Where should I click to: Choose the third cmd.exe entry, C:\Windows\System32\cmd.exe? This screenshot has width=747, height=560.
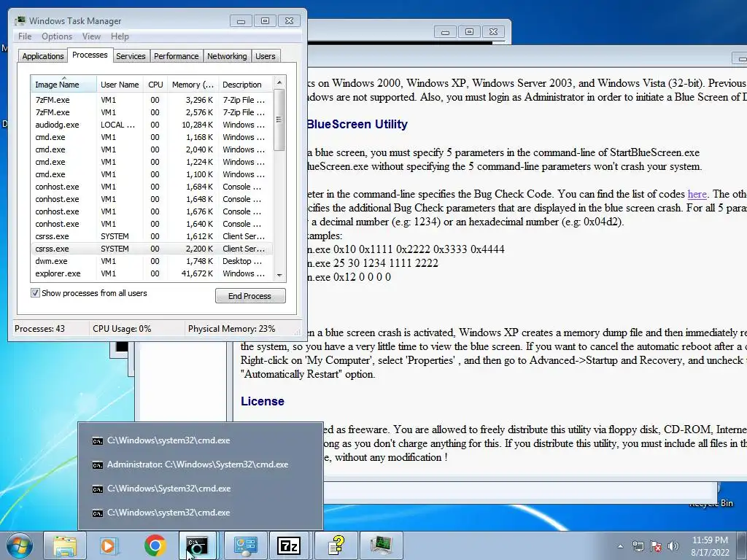[x=200, y=489]
